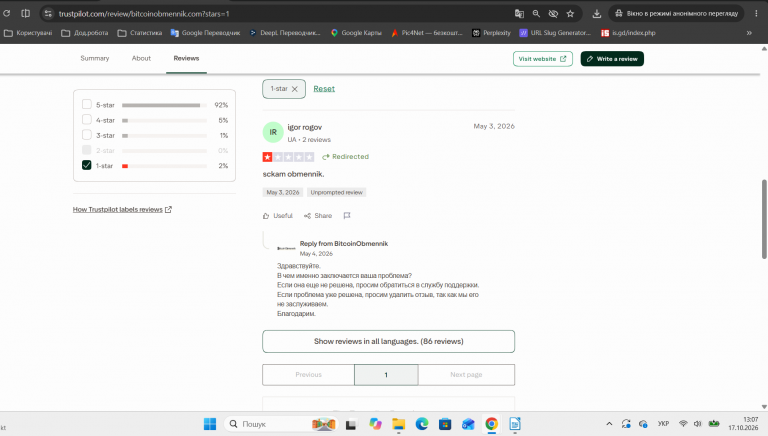Viewport: 768px width, 436px height.
Task: Mark the review as Useful
Action: tap(278, 216)
